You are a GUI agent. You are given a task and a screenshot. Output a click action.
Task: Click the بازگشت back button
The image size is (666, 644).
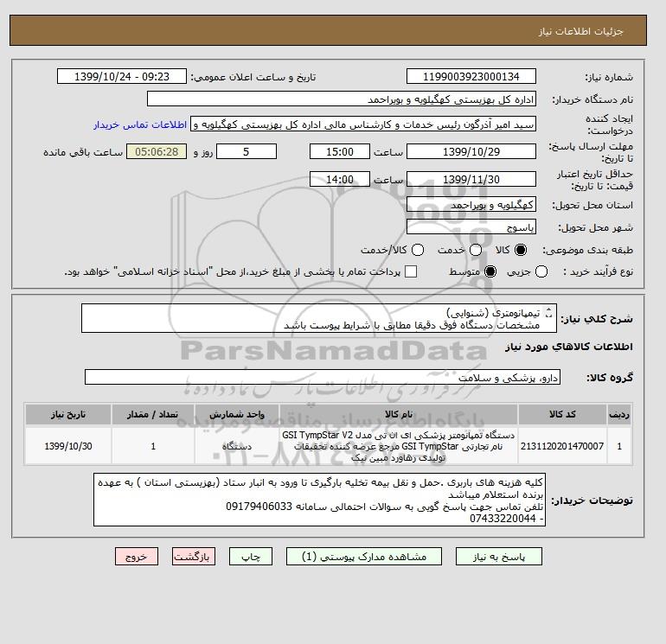click(194, 557)
